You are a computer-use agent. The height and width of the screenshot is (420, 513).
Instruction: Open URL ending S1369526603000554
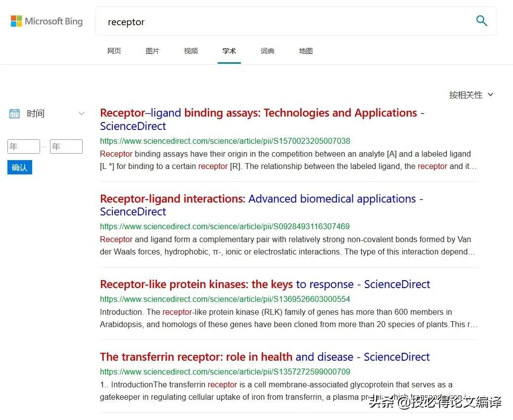(x=225, y=299)
